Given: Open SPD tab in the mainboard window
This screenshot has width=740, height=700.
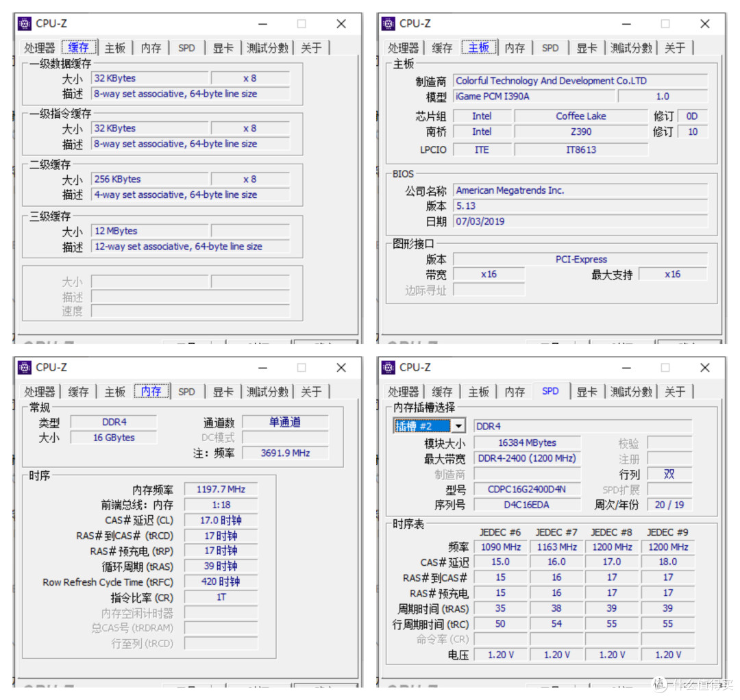Looking at the screenshot, I should coord(551,48).
